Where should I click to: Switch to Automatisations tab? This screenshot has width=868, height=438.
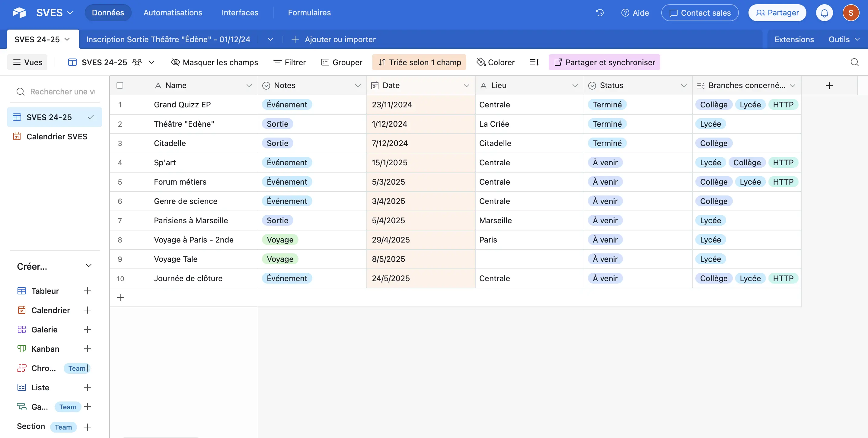pos(173,13)
